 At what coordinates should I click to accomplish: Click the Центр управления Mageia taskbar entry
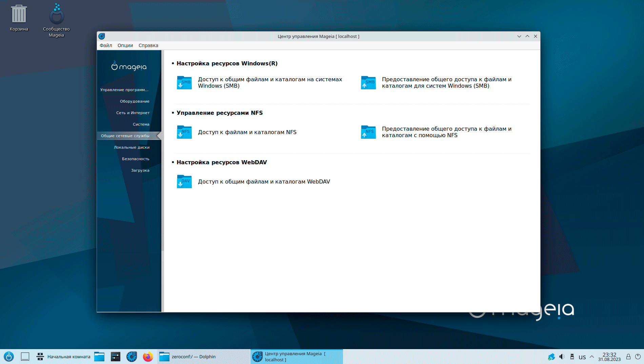click(x=297, y=357)
